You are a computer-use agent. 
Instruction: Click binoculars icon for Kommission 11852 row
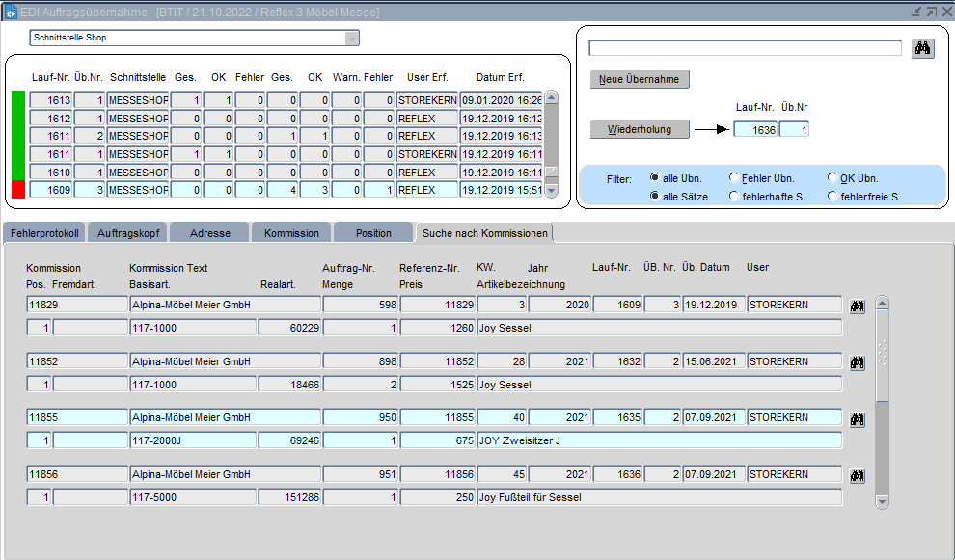click(x=857, y=362)
